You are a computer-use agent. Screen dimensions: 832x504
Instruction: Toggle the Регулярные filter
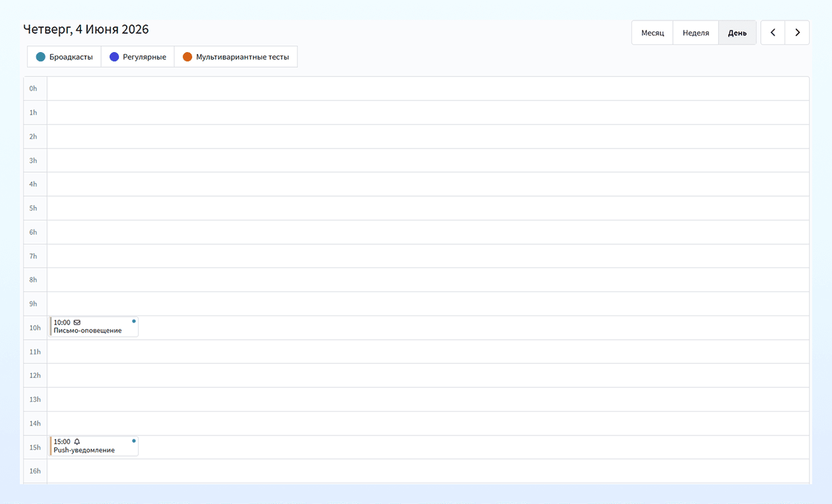(137, 57)
